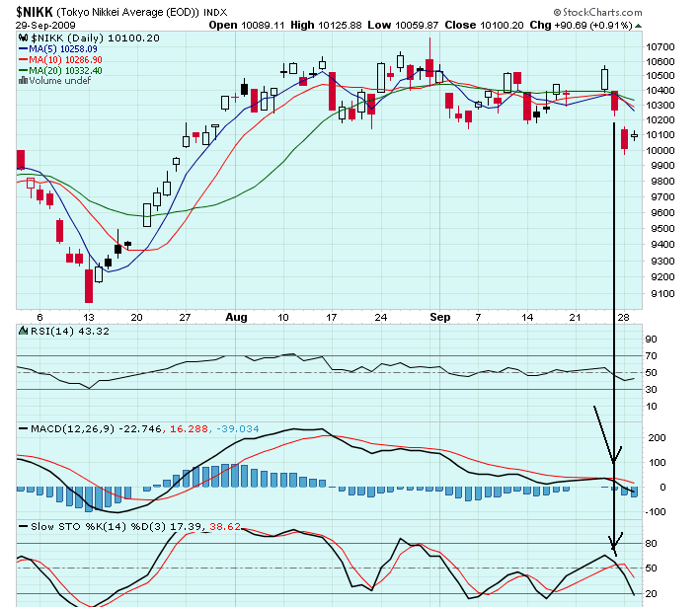Click the black Slow STO legend dash marker
The height and width of the screenshot is (607, 700).
tap(24, 527)
